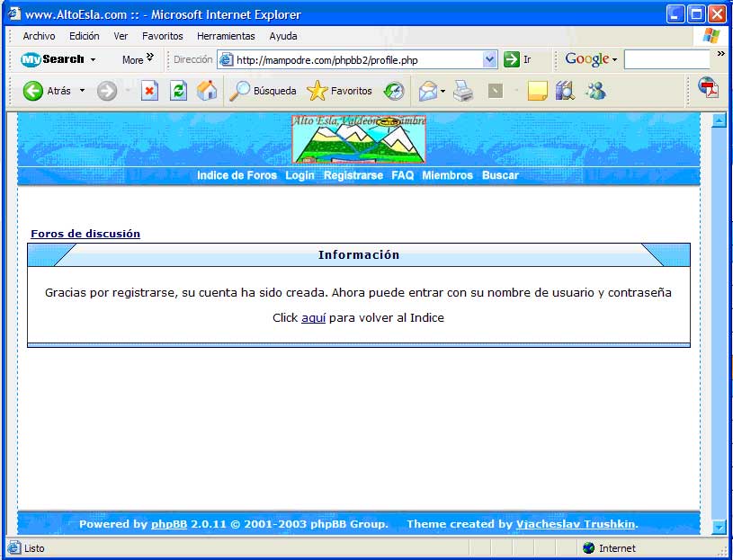
Task: Click the vertical scrollbar down arrow
Action: pos(719,527)
